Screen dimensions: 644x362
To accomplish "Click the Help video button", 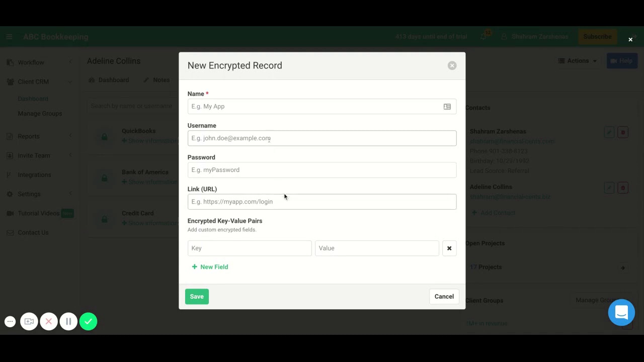I will coord(622,61).
